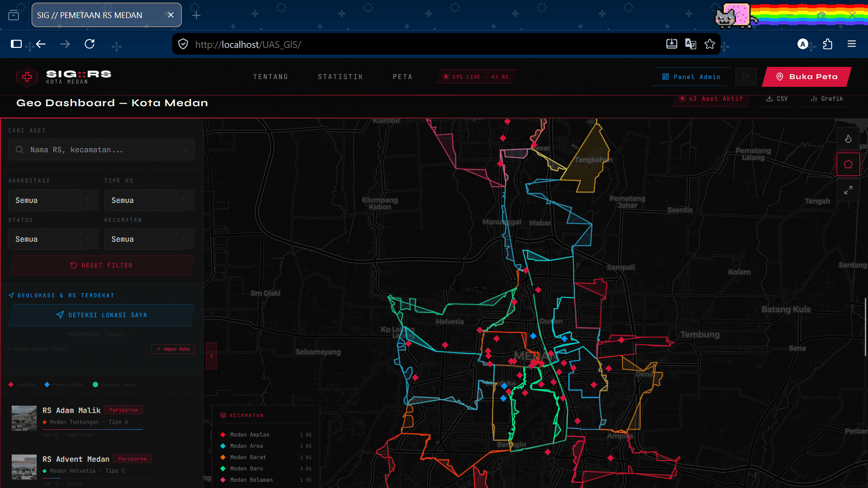The height and width of the screenshot is (488, 868).
Task: Open RS Advent Medan list entry title
Action: coord(76,459)
